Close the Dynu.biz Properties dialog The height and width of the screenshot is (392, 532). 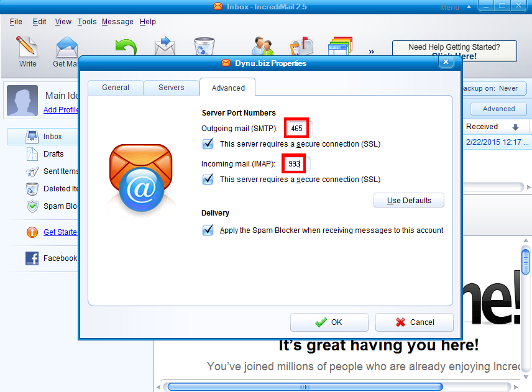[x=446, y=62]
